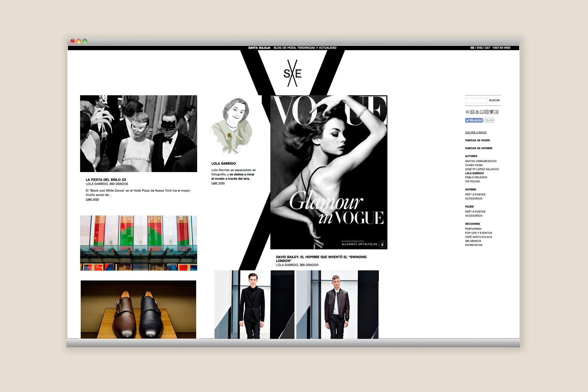The height and width of the screenshot is (392, 588).
Task: Open the 360 GRADOS section
Action: (x=473, y=241)
